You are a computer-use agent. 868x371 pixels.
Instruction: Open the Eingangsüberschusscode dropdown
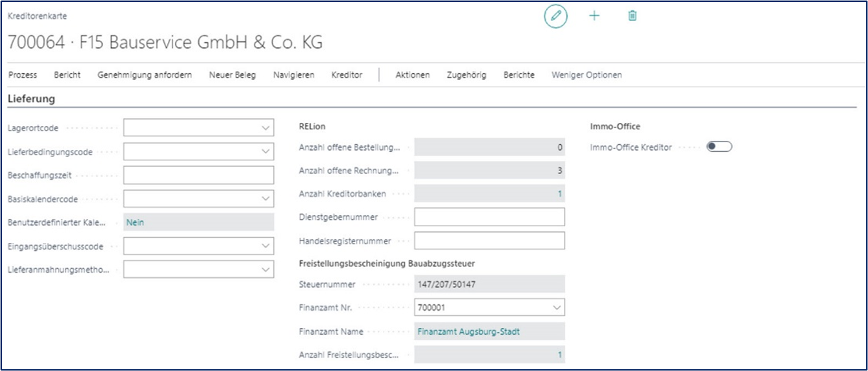(x=265, y=246)
